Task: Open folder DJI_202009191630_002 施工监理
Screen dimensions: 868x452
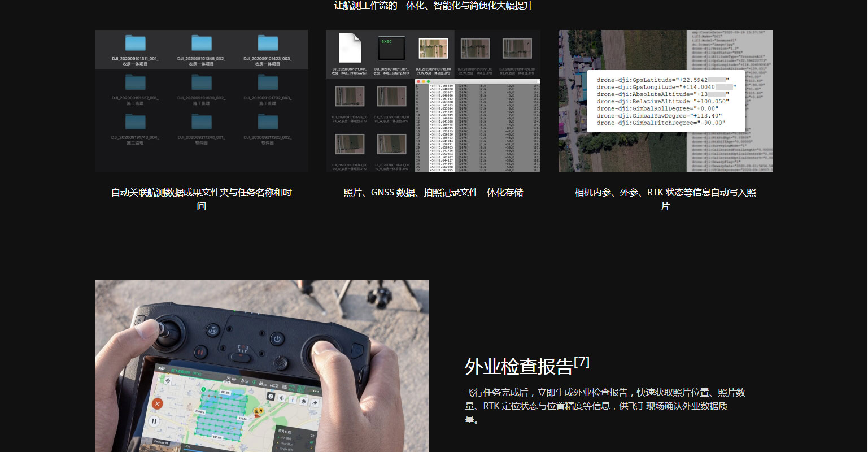Action: coord(202,90)
